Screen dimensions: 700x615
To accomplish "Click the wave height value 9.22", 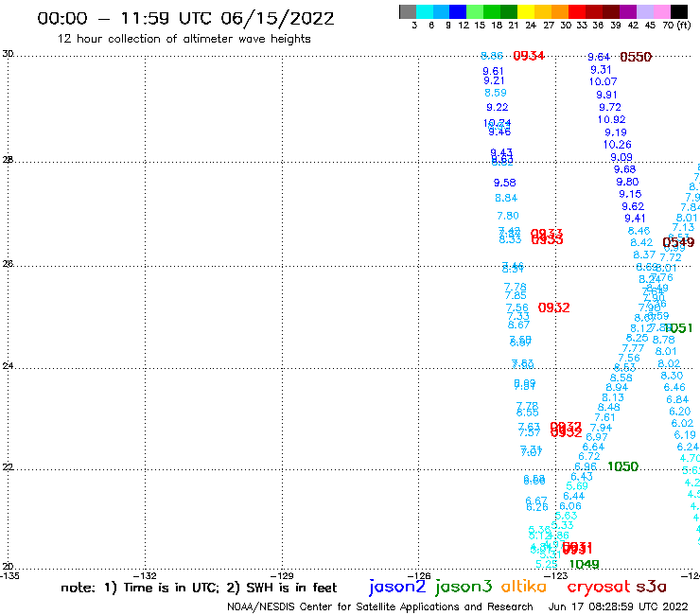I will (x=498, y=107).
